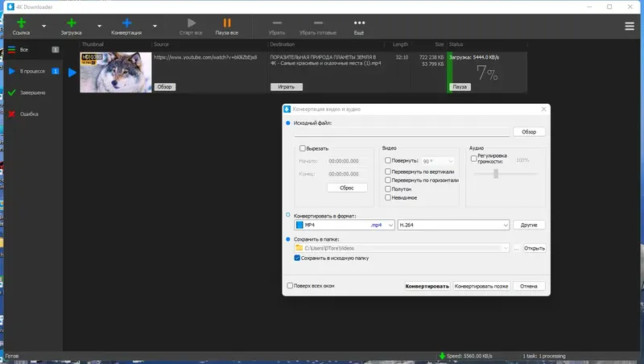Image resolution: width=644 pixels, height=364 pixels.
Task: Click the blue play arrow beside the wolf thumbnail
Action: [x=72, y=72]
